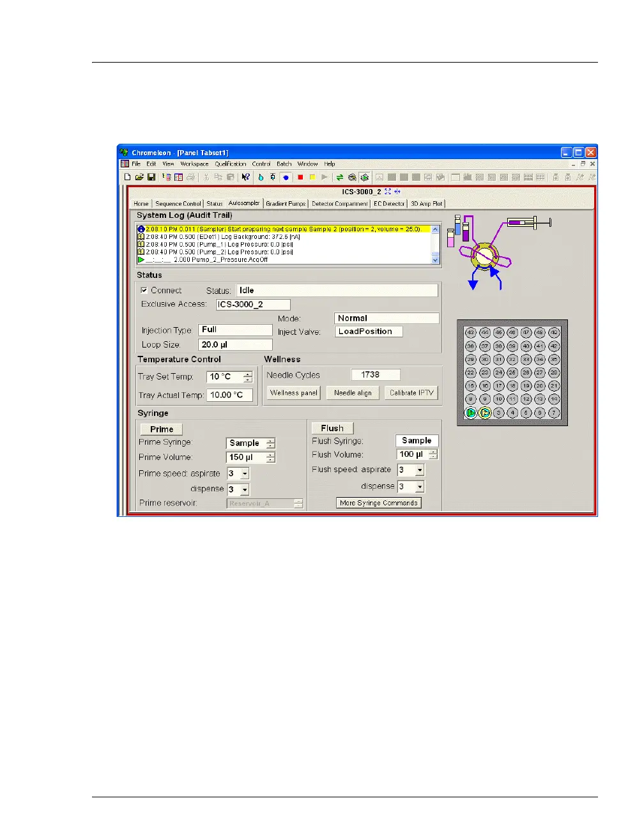Click the Flush button

click(x=332, y=428)
